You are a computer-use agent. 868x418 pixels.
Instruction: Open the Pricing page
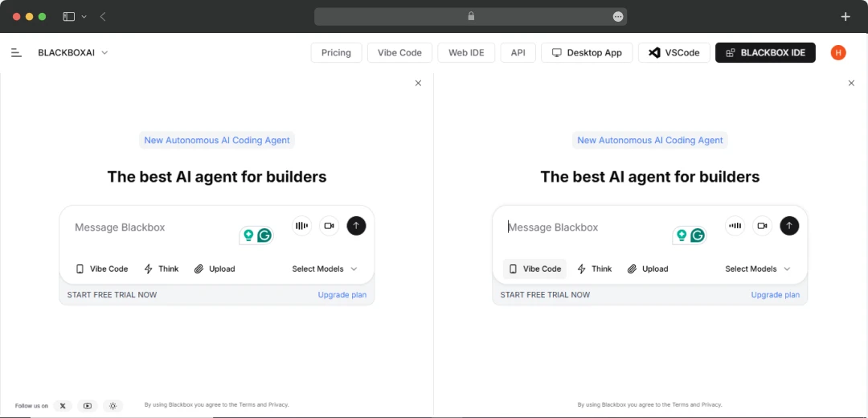point(336,52)
